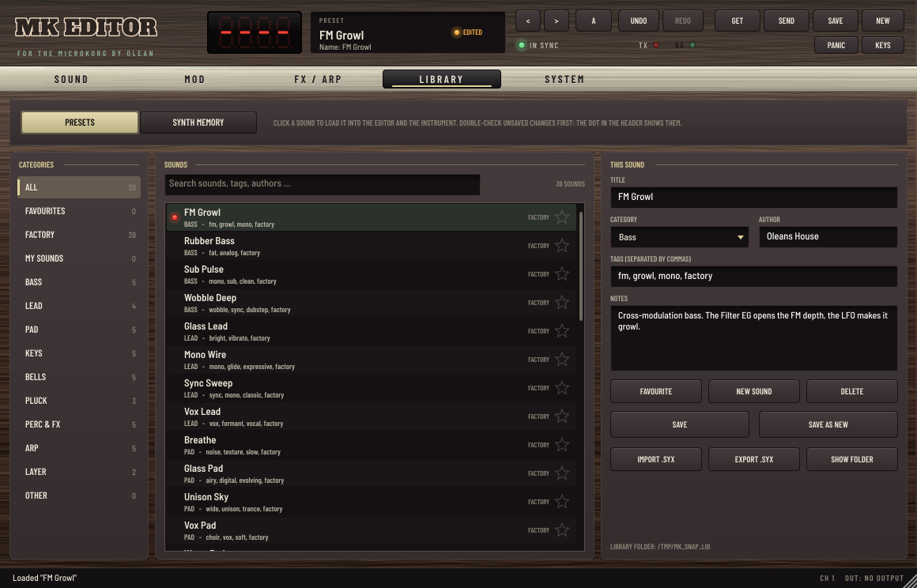Toggle the on-screen KEYS
Image resolution: width=917 pixels, height=588 pixels.
click(882, 45)
